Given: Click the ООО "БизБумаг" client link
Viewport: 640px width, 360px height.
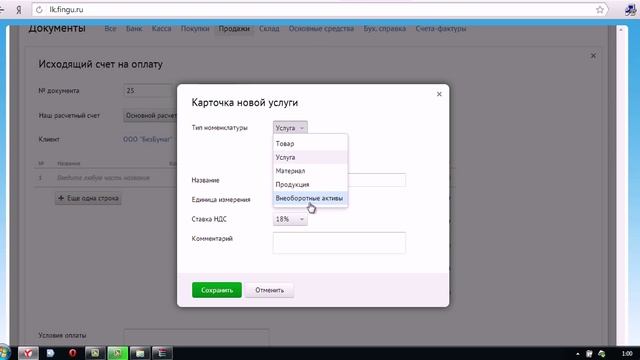Looking at the screenshot, I should [147, 139].
